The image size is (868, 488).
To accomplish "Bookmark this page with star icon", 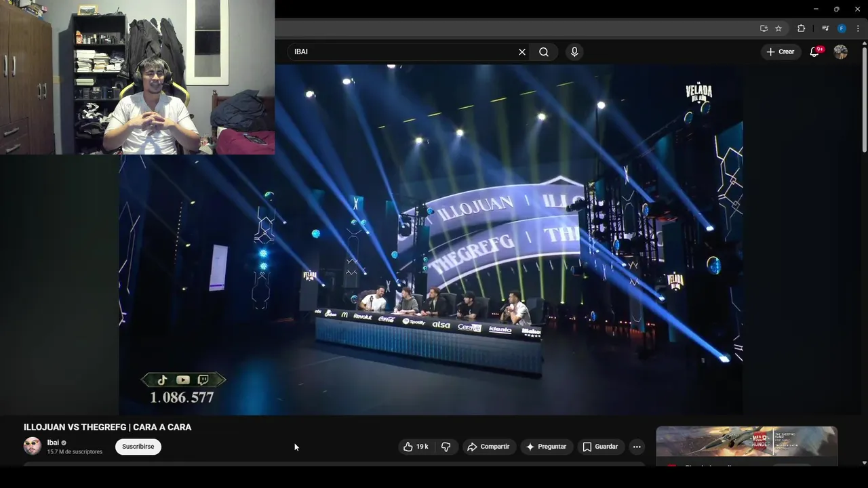I will (x=778, y=28).
